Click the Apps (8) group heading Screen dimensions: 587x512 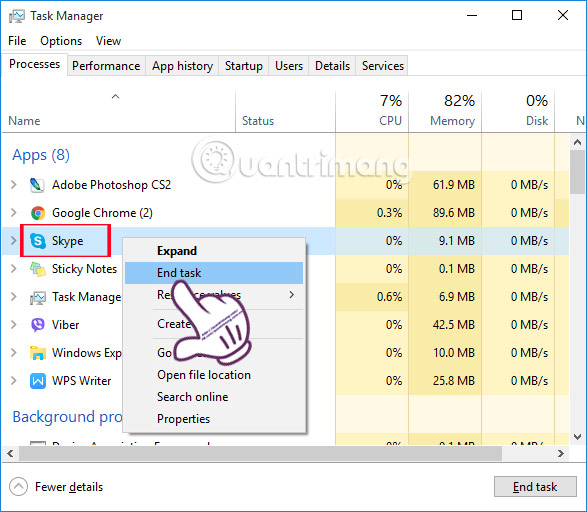pos(41,155)
